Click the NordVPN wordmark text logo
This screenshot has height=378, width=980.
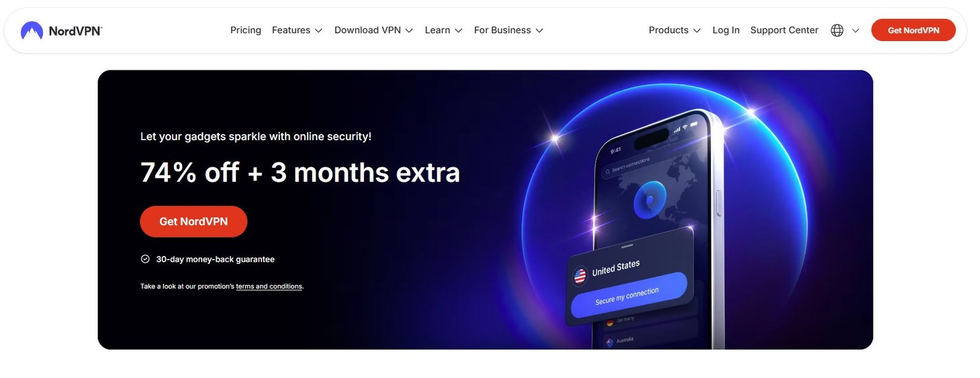pos(75,31)
